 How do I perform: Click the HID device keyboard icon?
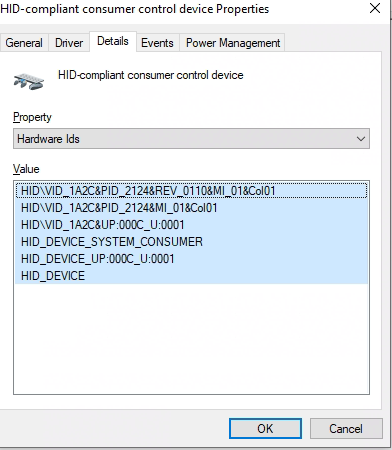[29, 82]
